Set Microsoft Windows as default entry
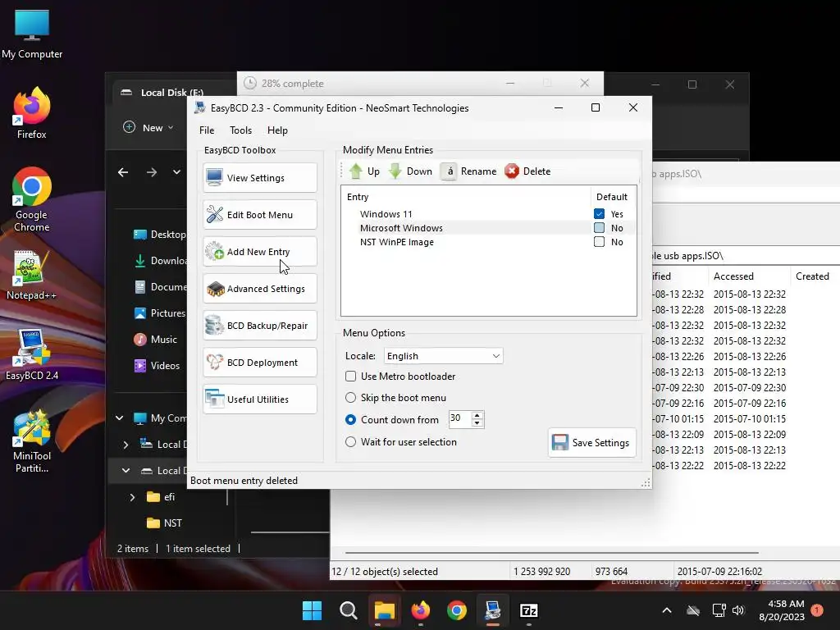The width and height of the screenshot is (840, 630). click(599, 228)
